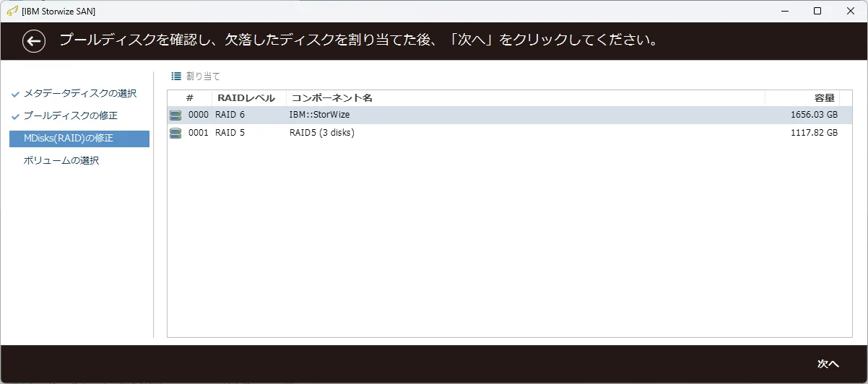This screenshot has height=384, width=868.
Task: Select メタデータディスクの選択 step
Action: point(80,94)
